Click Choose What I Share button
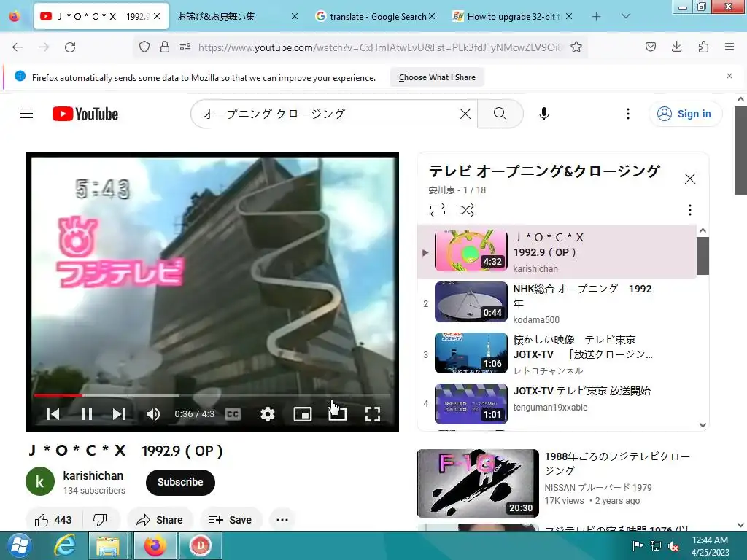Viewport: 747px width, 560px height. click(x=437, y=77)
